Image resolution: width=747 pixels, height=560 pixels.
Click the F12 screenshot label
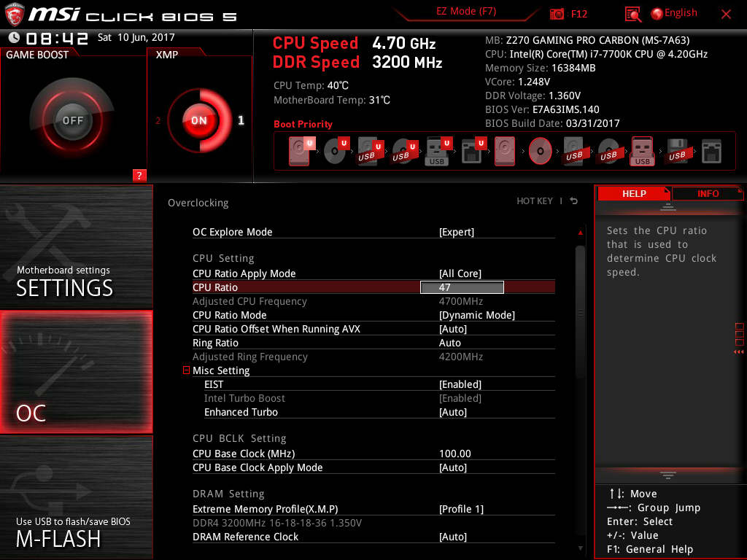point(578,14)
